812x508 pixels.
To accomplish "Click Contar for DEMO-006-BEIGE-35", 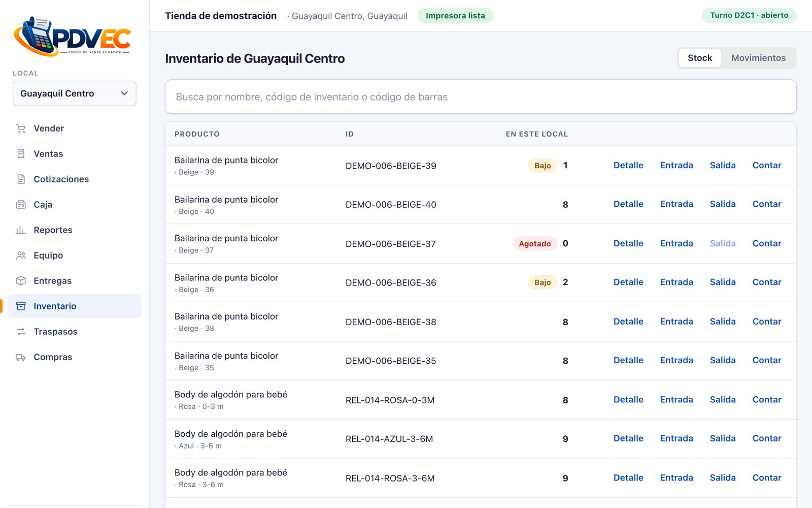I will coord(767,361).
